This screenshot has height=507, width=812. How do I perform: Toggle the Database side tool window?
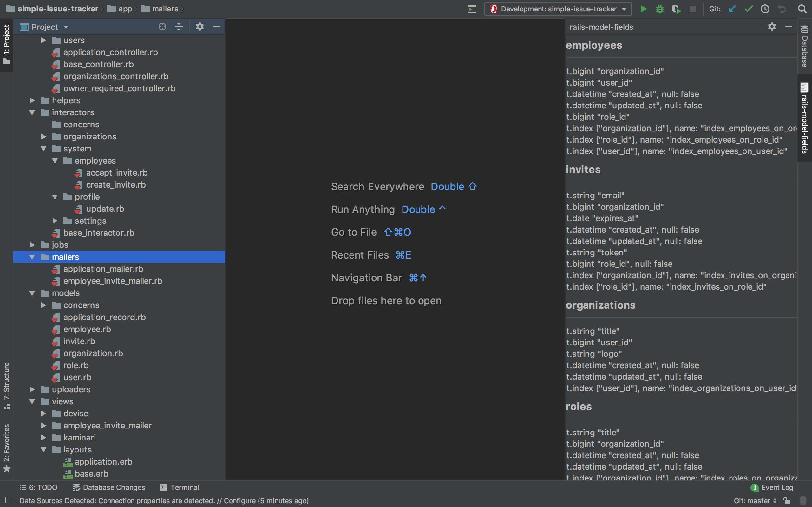pos(805,47)
